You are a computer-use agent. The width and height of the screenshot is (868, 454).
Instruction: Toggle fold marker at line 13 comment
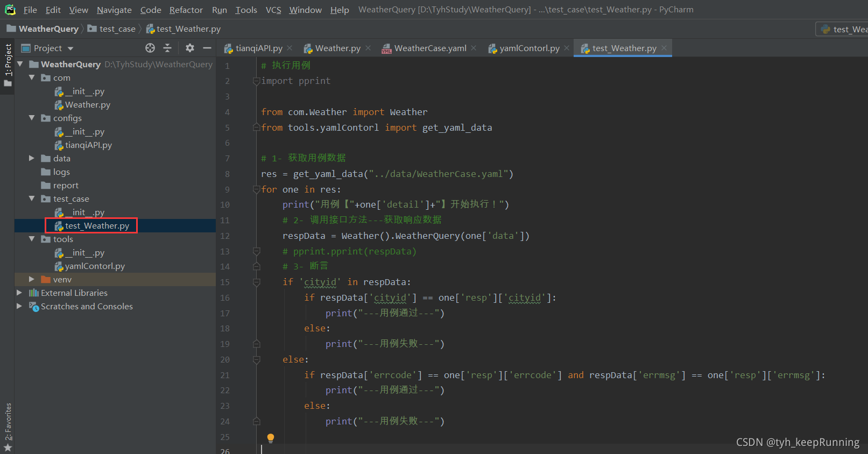click(x=257, y=251)
